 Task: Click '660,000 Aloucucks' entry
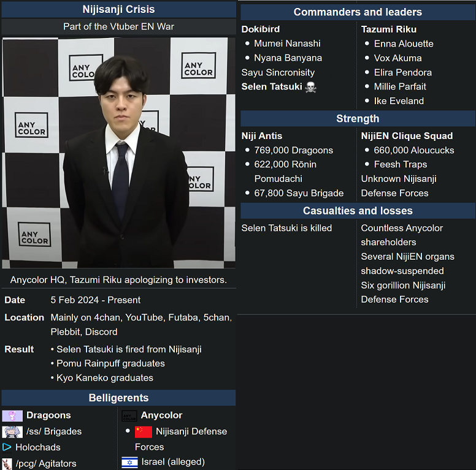tap(414, 150)
